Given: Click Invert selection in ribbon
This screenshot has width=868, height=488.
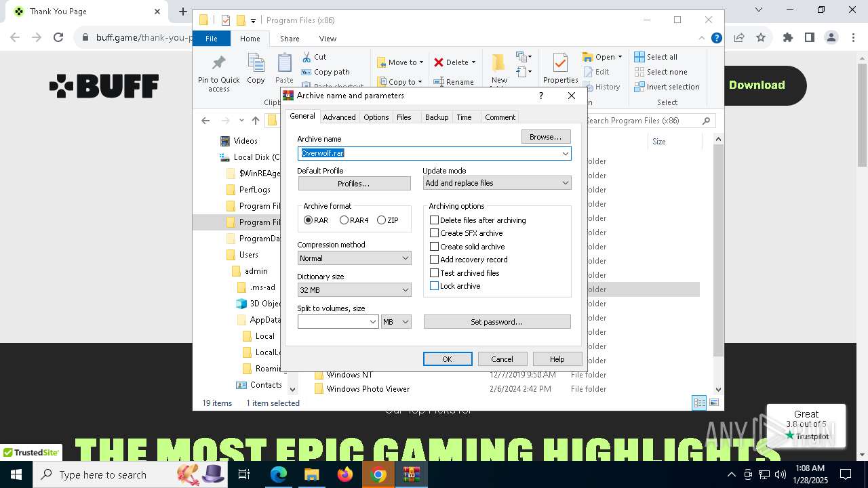Looking at the screenshot, I should coord(667,87).
